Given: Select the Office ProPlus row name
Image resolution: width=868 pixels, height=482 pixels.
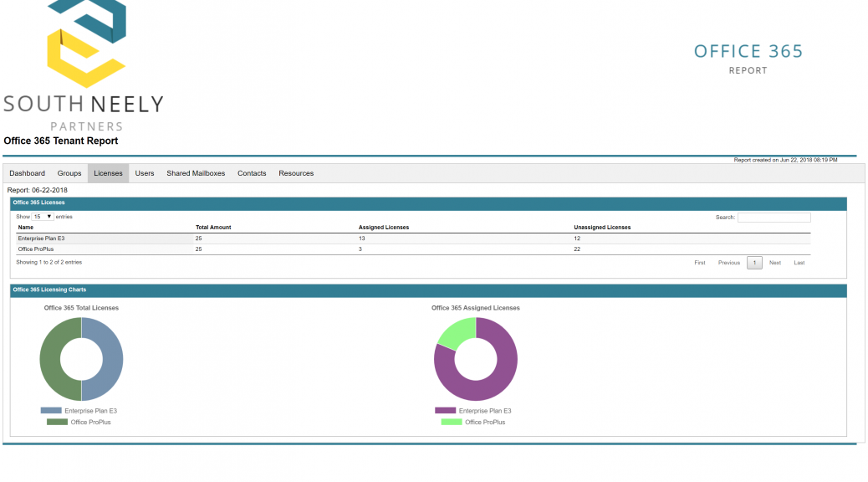Looking at the screenshot, I should 36,249.
